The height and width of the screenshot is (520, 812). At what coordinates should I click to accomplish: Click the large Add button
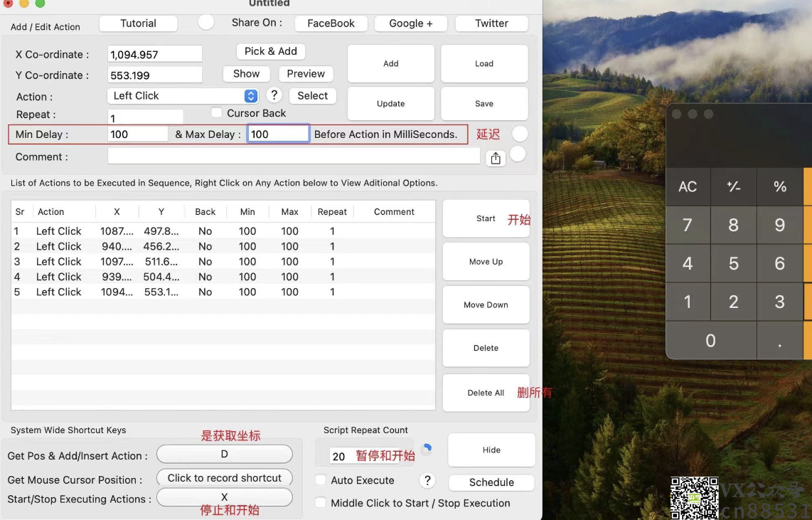[x=391, y=63]
